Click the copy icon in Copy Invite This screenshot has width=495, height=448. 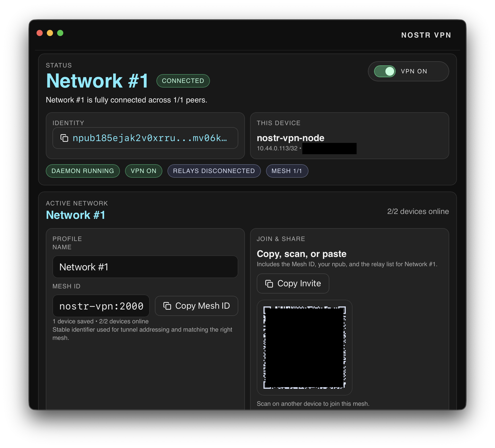click(x=269, y=283)
